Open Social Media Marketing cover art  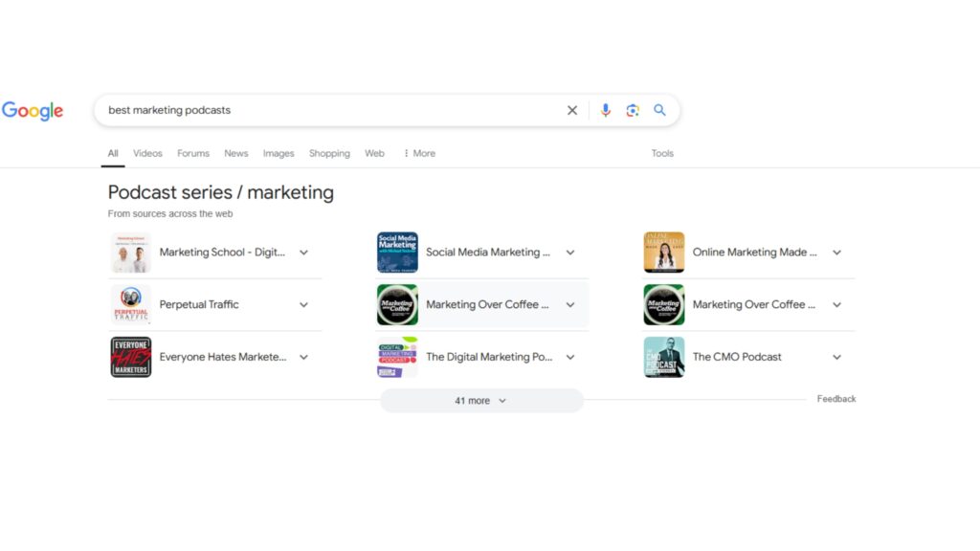pos(397,253)
